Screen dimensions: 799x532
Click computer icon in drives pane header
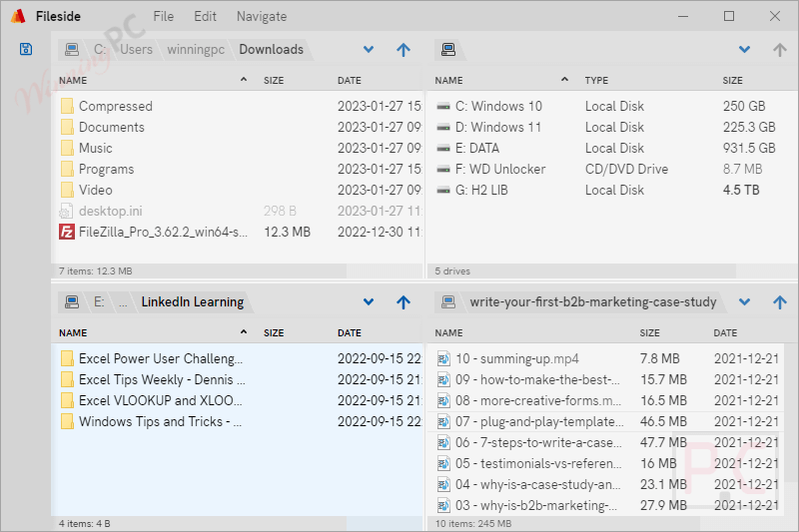448,49
